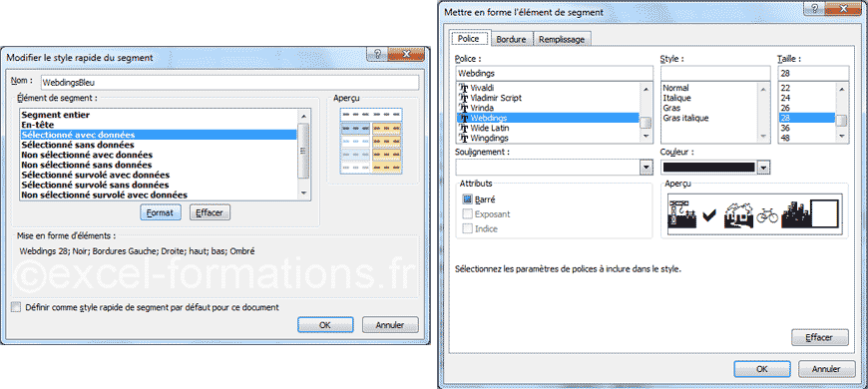Click scroll up arrow of Élément de segment list
This screenshot has width=868, height=389.
[303, 116]
